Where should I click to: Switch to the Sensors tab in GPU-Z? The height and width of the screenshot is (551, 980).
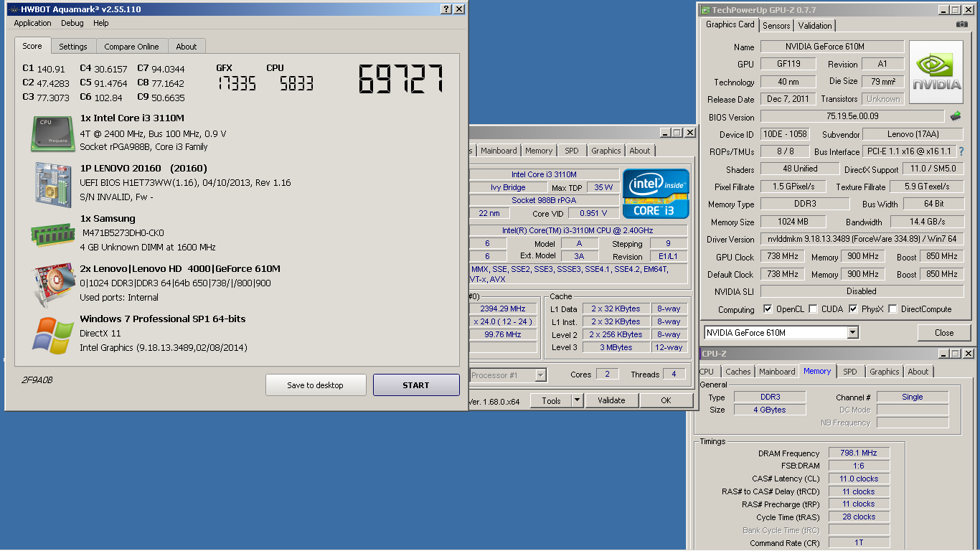(x=776, y=26)
